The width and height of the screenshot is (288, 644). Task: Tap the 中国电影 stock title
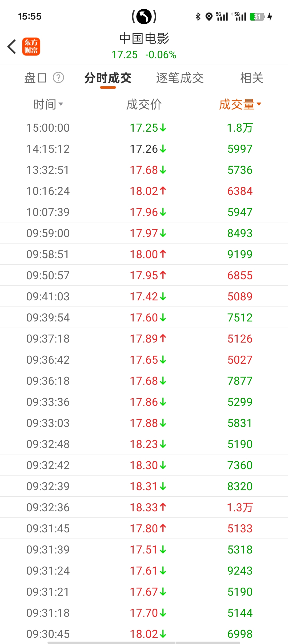144,39
